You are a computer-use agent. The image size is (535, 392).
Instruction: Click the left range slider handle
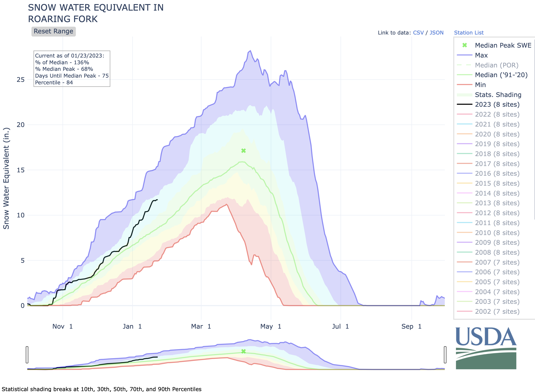point(27,355)
